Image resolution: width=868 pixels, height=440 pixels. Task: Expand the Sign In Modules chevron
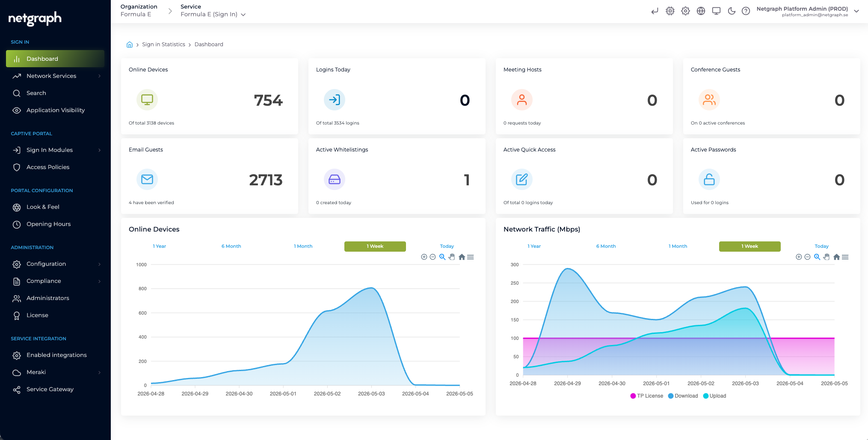click(100, 150)
